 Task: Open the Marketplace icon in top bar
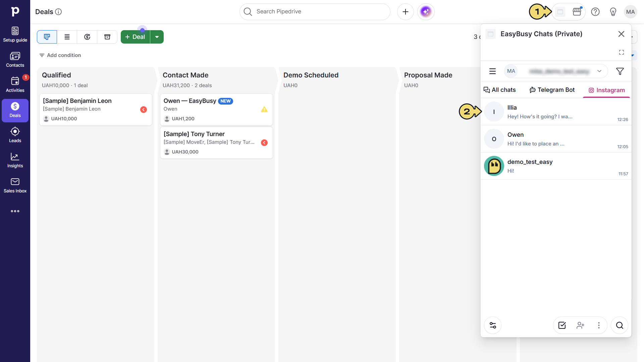pos(577,12)
